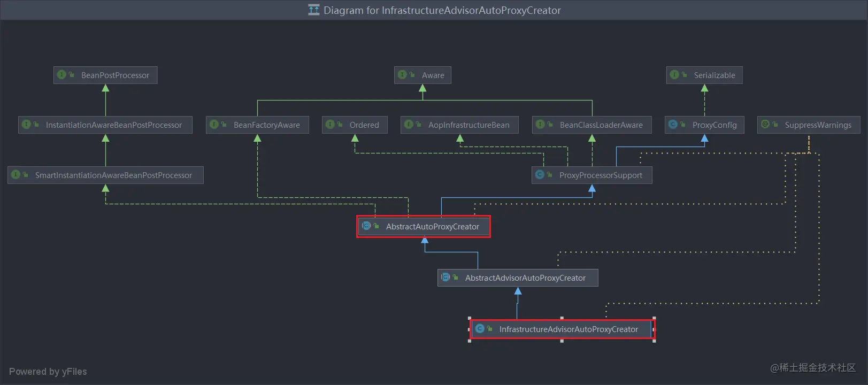The image size is (868, 385).
Task: Select the SmartInstantiationAwareBeanPostProcessor node
Action: [x=105, y=175]
